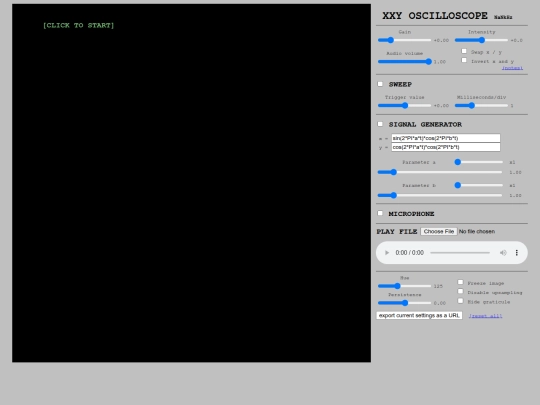This screenshot has height=405, width=540.
Task: Enable the Signal Generator checkbox
Action: [380, 124]
